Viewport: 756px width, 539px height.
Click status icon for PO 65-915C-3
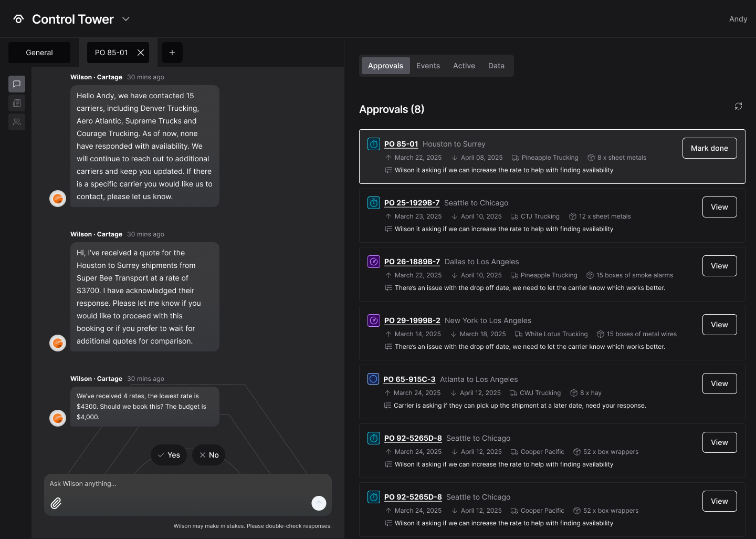click(x=373, y=379)
